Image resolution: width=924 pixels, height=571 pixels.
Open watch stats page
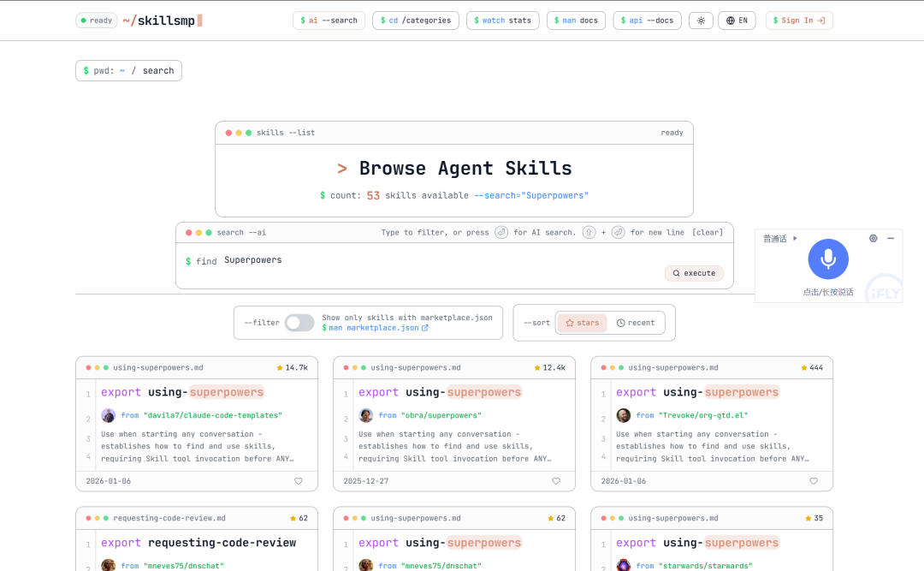(x=503, y=21)
